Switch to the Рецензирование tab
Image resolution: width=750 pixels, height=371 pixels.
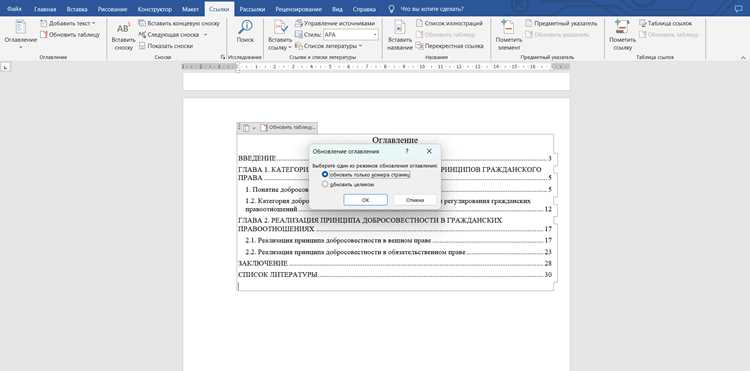point(298,9)
